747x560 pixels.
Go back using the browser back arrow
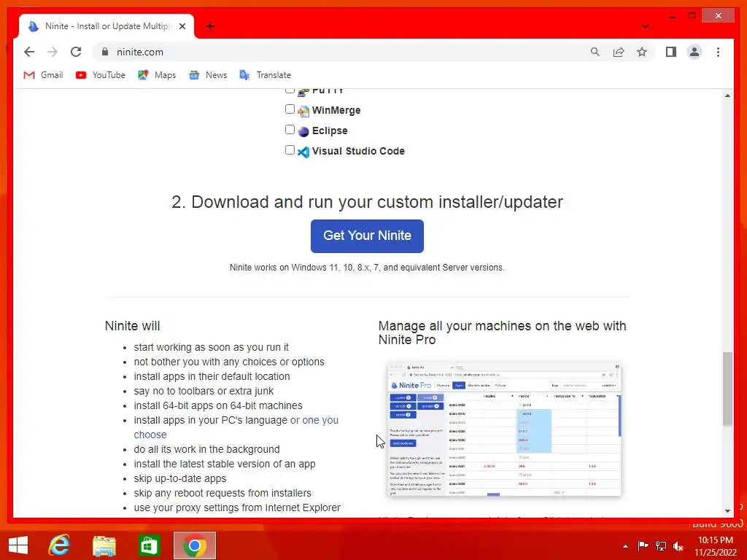coord(29,52)
